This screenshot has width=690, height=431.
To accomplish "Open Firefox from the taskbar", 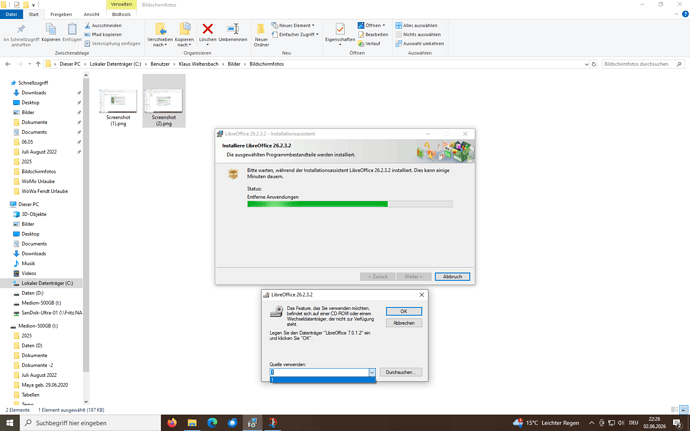I will tap(172, 423).
